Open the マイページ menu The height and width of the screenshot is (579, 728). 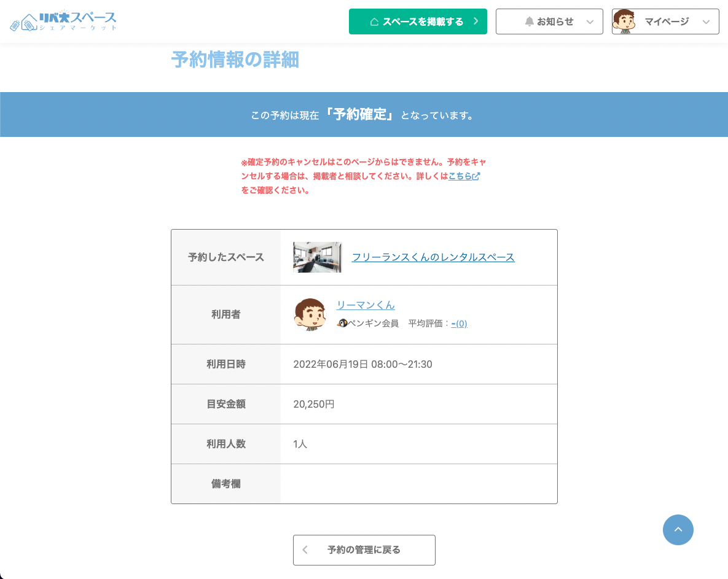coord(666,21)
